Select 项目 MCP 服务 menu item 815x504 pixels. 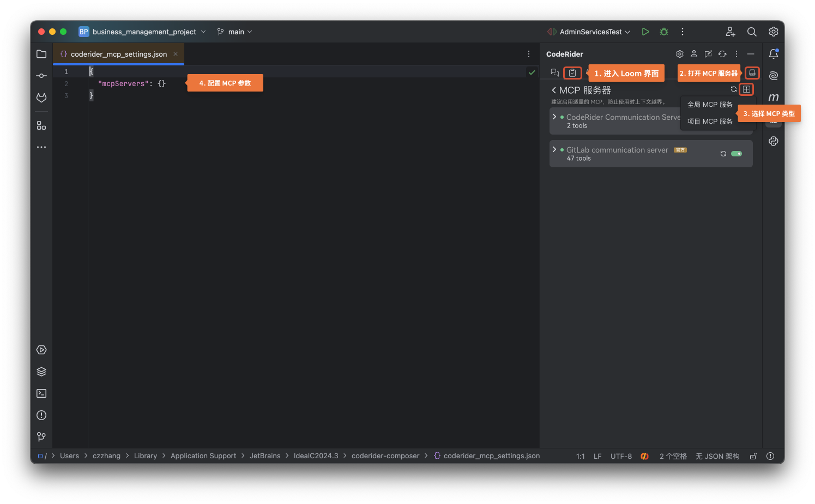[710, 122]
